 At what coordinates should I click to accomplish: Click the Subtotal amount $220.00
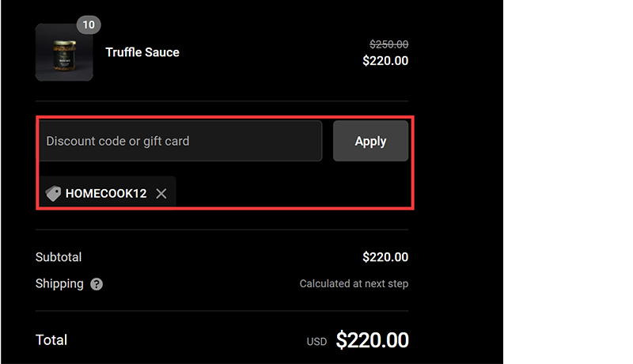pyautogui.click(x=385, y=257)
